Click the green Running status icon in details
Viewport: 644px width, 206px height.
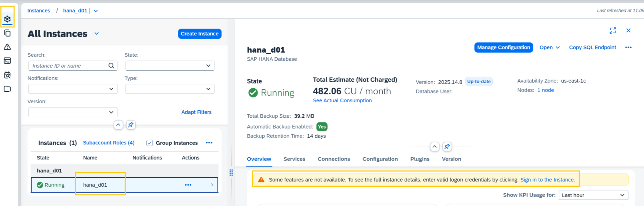pyautogui.click(x=253, y=93)
